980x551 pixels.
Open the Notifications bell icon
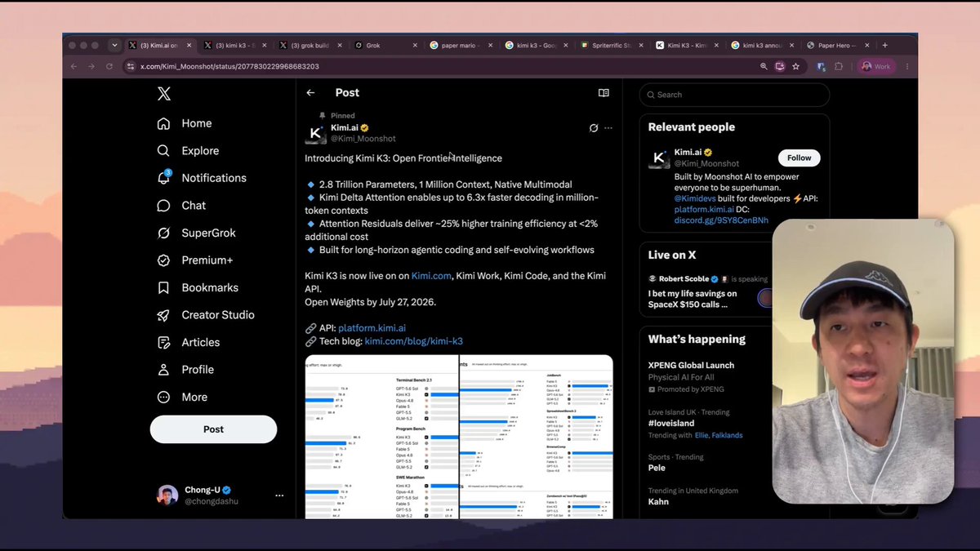pyautogui.click(x=164, y=178)
